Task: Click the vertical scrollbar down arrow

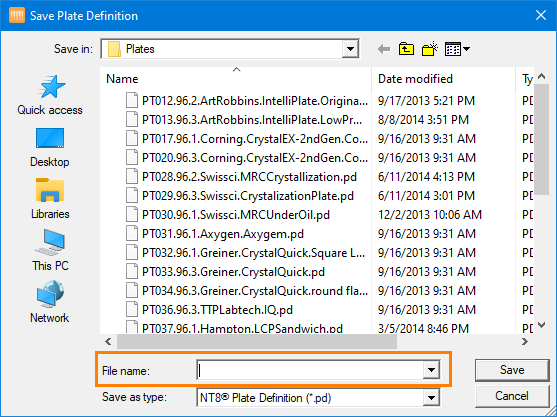Action: [x=541, y=325]
